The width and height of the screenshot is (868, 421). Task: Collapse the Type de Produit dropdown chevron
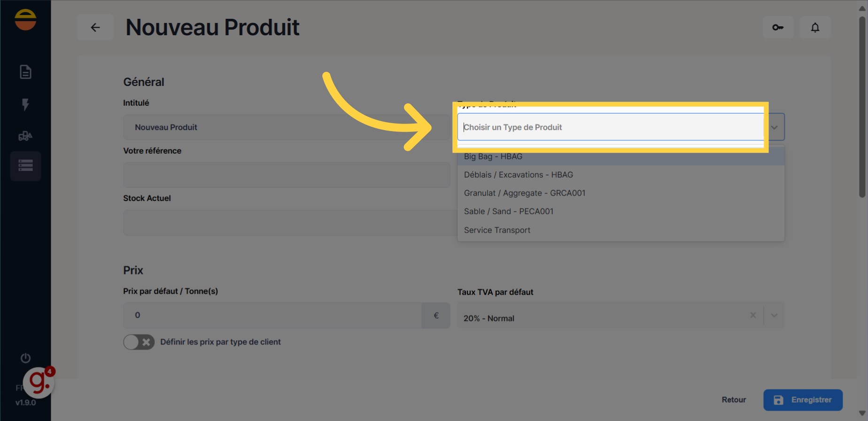(774, 127)
